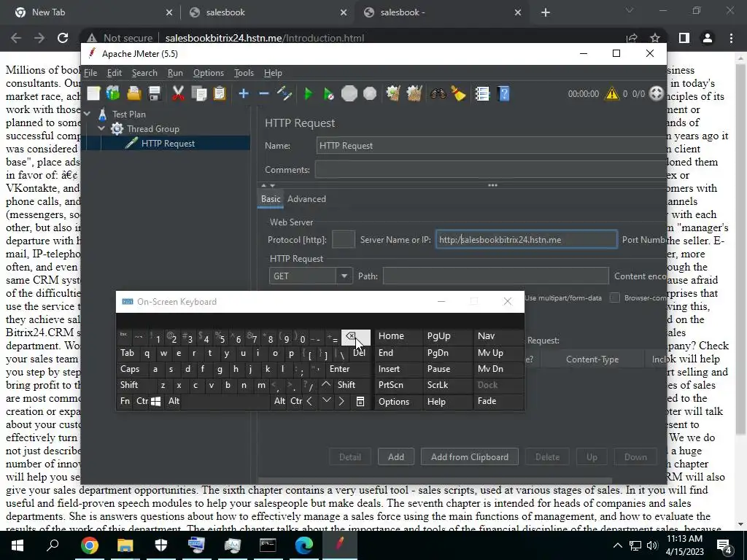Click the JMeter Help question-mark icon
747x560 pixels.
pyautogui.click(x=503, y=93)
